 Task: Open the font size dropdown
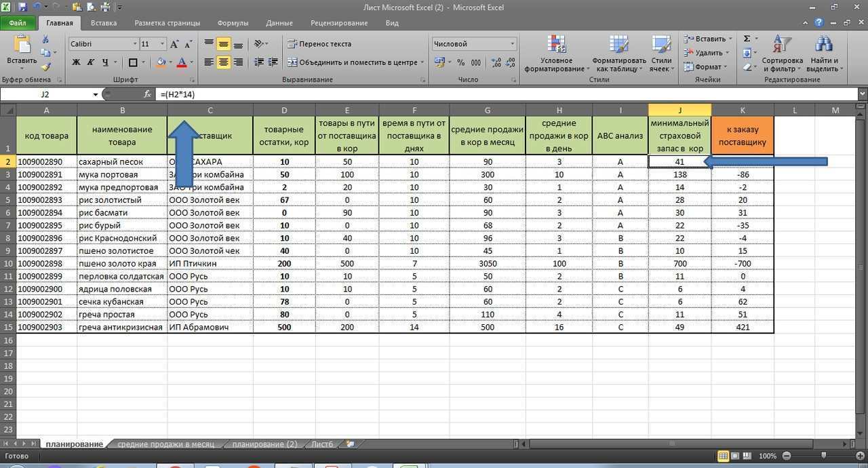click(161, 42)
